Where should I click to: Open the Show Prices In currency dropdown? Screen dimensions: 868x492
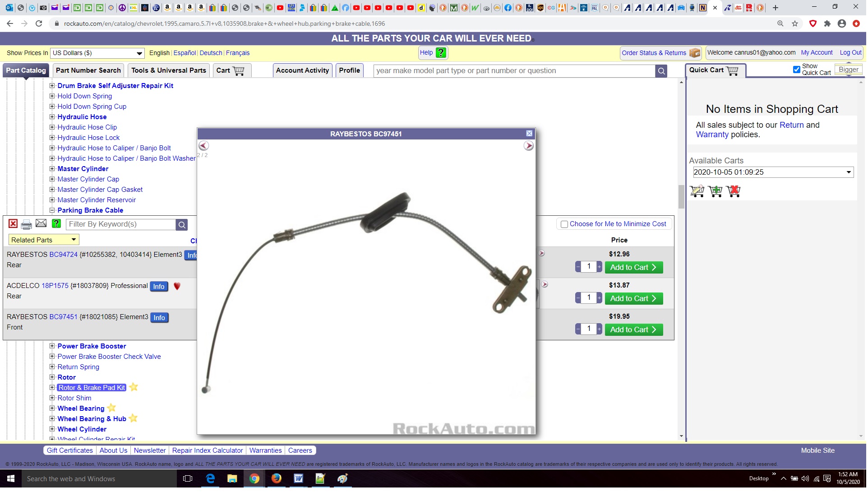click(97, 53)
